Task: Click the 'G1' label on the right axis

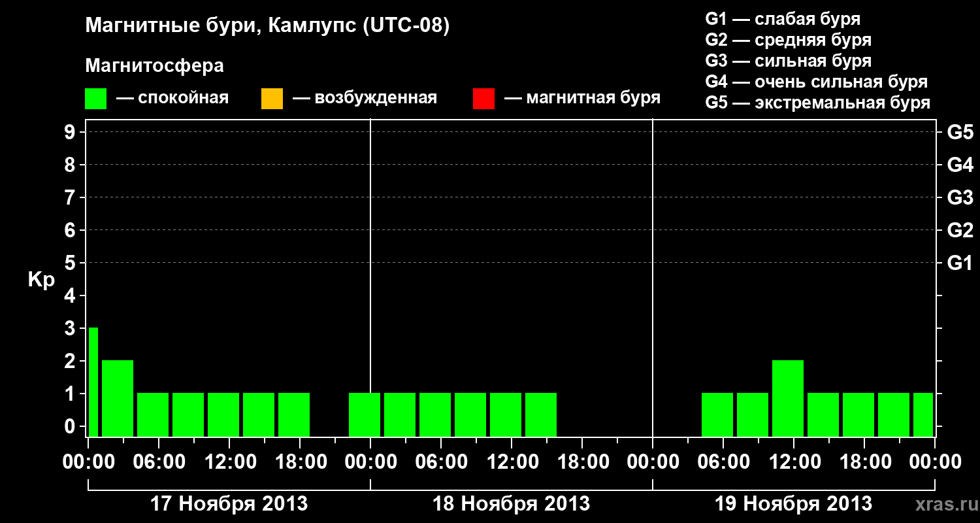Action: 960,263
